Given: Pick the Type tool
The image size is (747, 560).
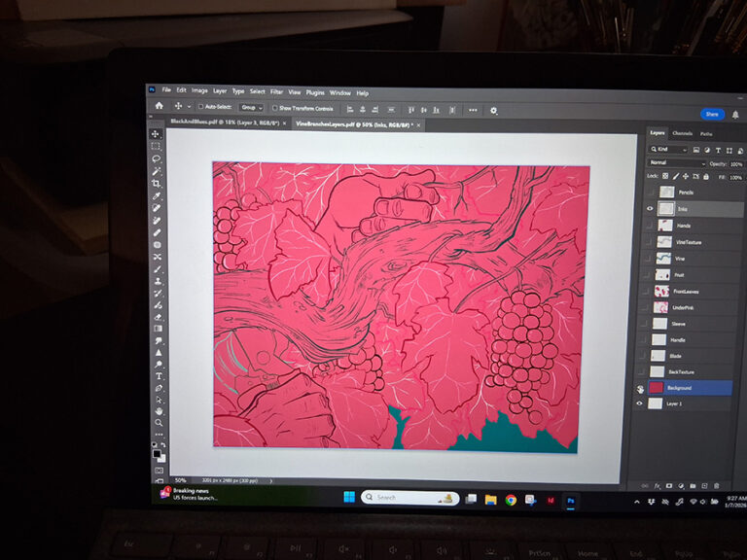Looking at the screenshot, I should 159,375.
